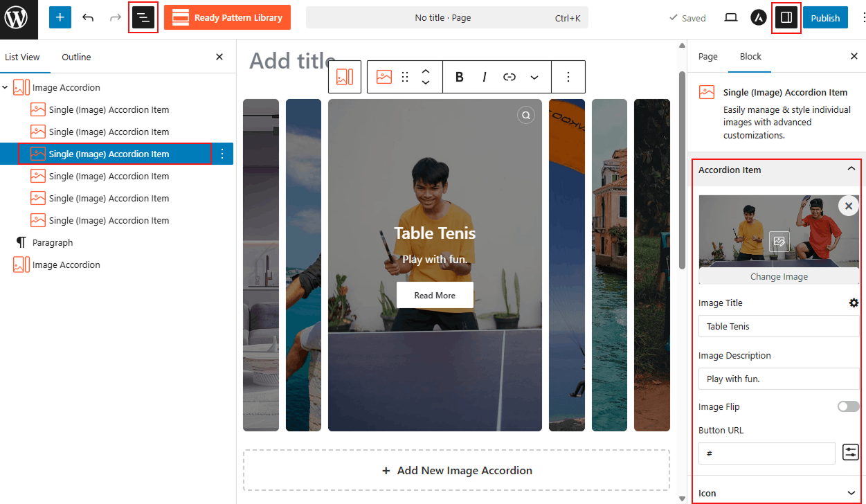
Task: Click the WordPress logo icon
Action: 15,18
